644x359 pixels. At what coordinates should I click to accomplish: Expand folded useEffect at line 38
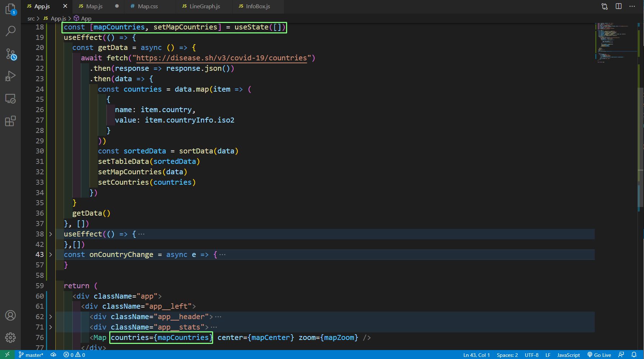[x=51, y=234]
